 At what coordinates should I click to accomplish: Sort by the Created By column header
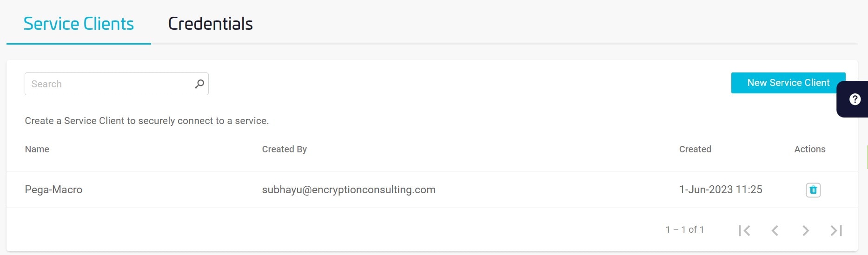pos(284,149)
